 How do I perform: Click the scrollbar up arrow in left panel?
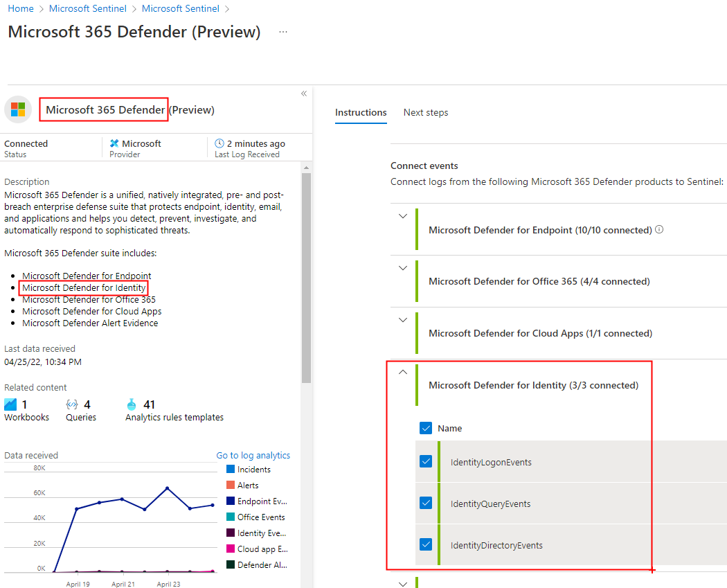pyautogui.click(x=306, y=168)
